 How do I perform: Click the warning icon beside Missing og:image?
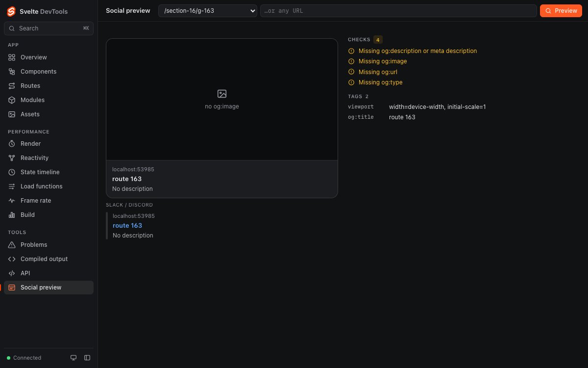(x=351, y=61)
